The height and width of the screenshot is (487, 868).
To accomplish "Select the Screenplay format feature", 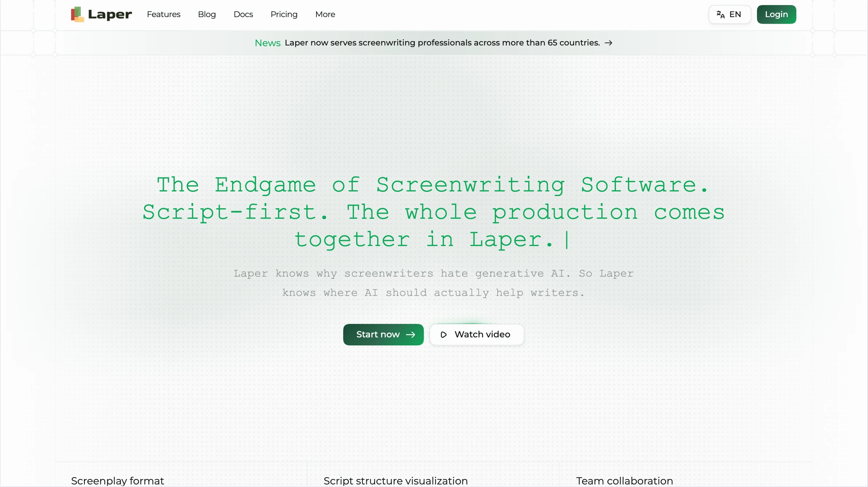I will pos(118,480).
